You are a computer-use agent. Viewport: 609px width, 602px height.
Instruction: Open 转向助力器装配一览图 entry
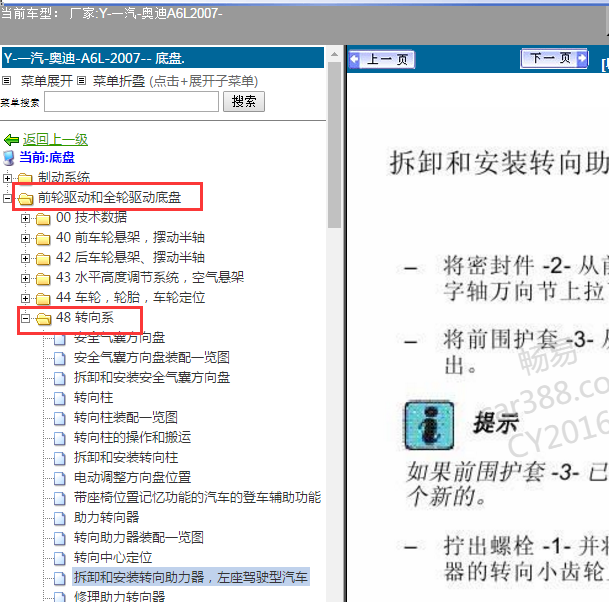click(139, 538)
